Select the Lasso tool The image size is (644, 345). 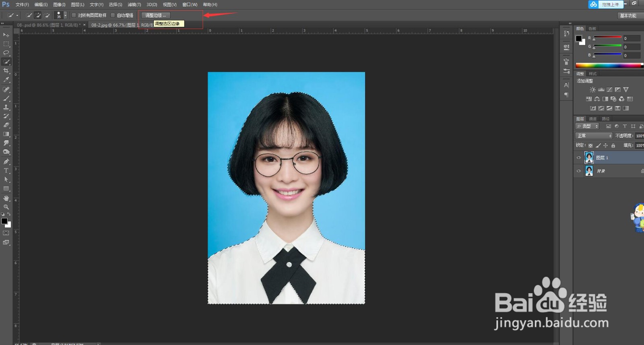[x=6, y=53]
